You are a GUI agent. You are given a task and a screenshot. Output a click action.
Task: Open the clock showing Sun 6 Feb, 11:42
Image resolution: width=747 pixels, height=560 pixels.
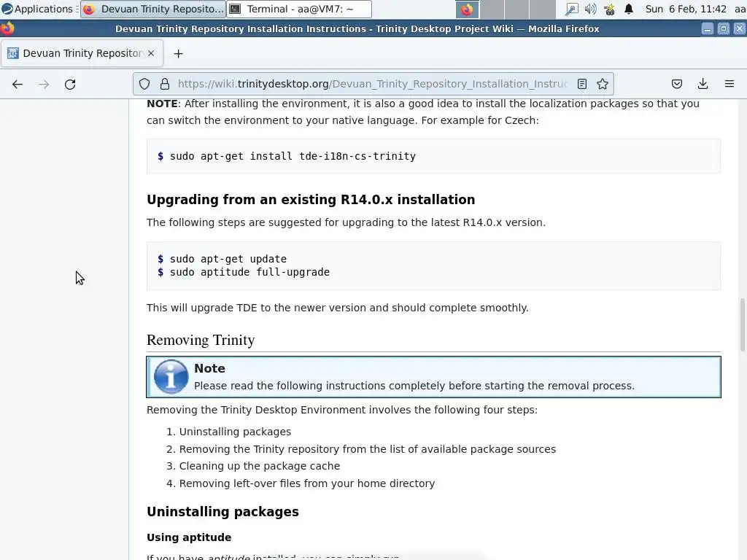pyautogui.click(x=686, y=9)
